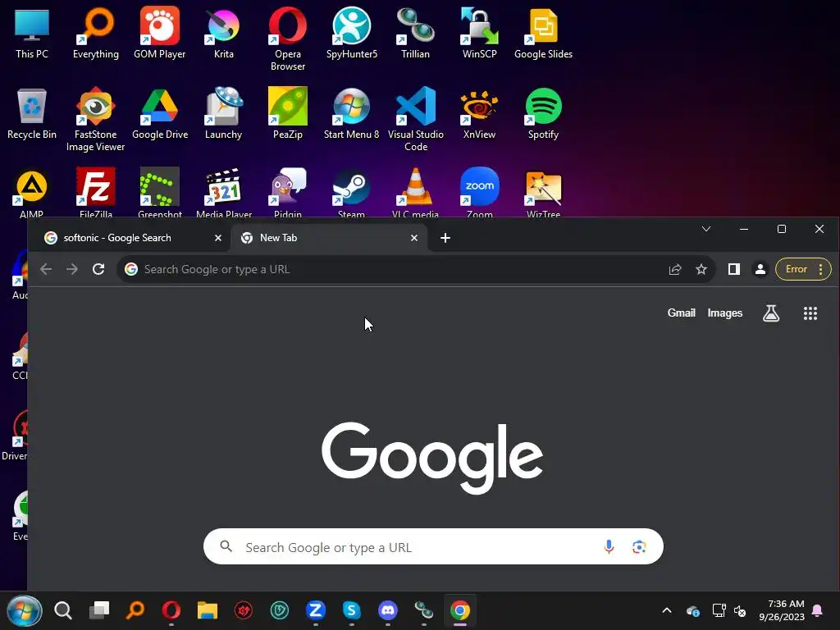The width and height of the screenshot is (840, 630).
Task: Open FileZilla desktop icon
Action: click(x=96, y=192)
